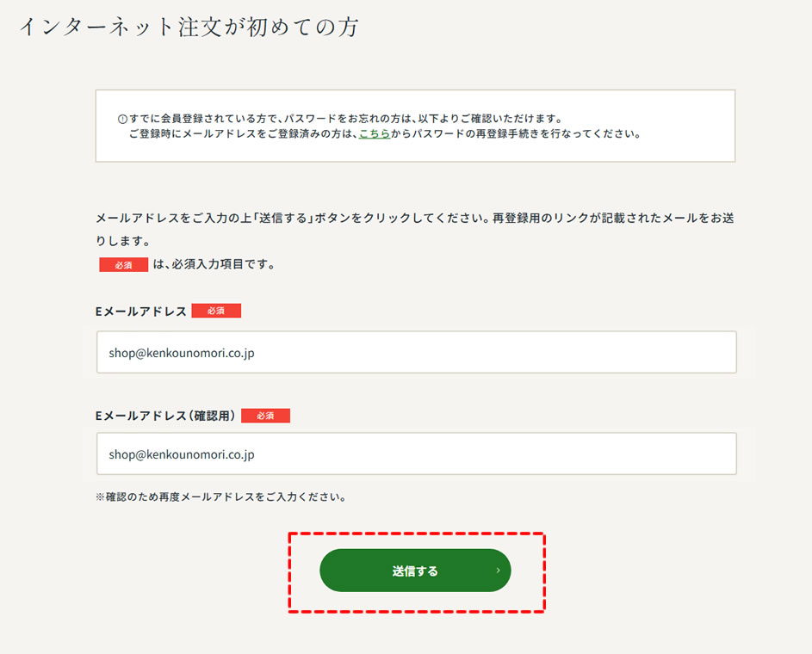Screen dimensions: 812x654
Task: Click the Eメールアドレス field label text
Action: [x=140, y=312]
